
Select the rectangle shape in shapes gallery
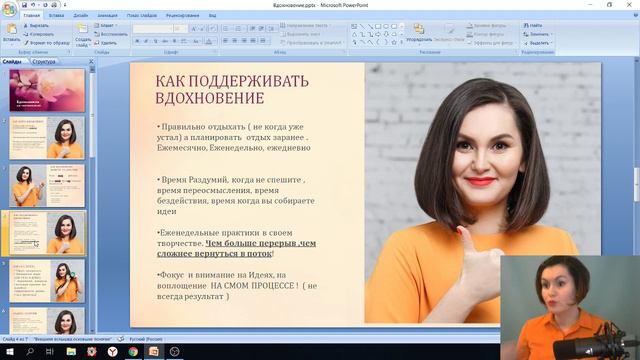click(378, 27)
